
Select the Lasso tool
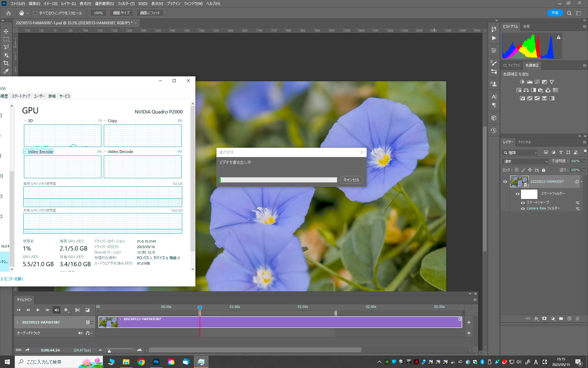6,47
